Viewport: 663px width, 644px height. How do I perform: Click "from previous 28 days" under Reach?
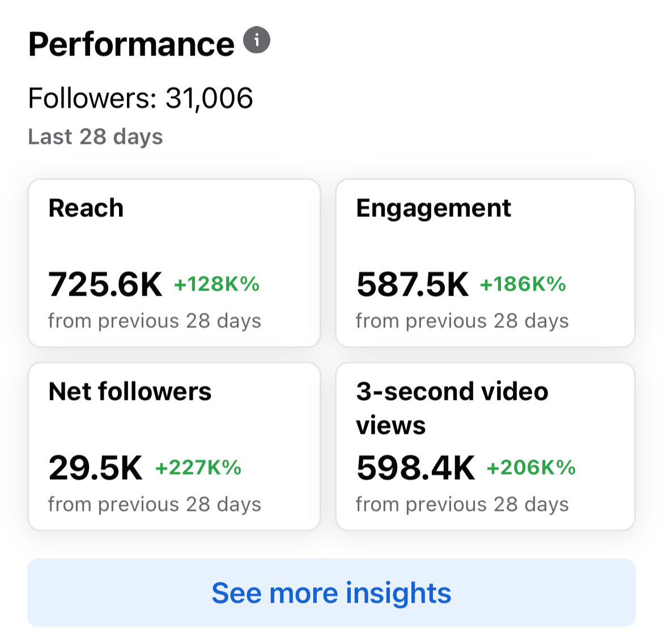[x=155, y=321]
